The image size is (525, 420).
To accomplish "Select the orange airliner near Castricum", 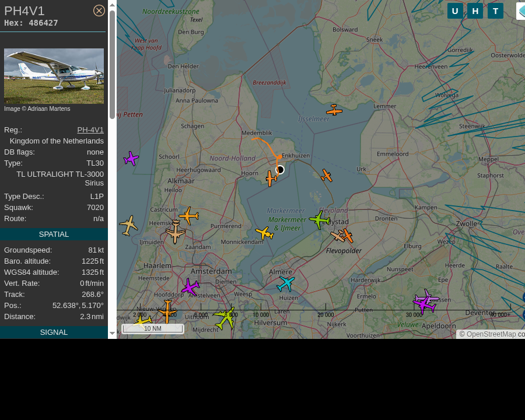I will [x=189, y=216].
